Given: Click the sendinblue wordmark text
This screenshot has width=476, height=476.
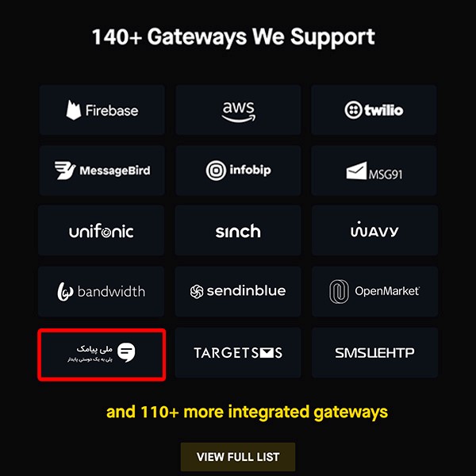Looking at the screenshot, I should click(246, 291).
